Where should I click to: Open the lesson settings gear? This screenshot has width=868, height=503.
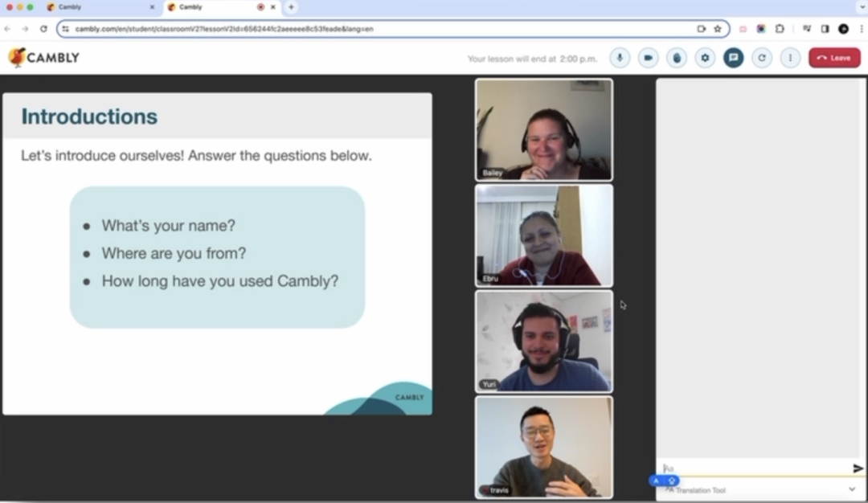(x=705, y=58)
